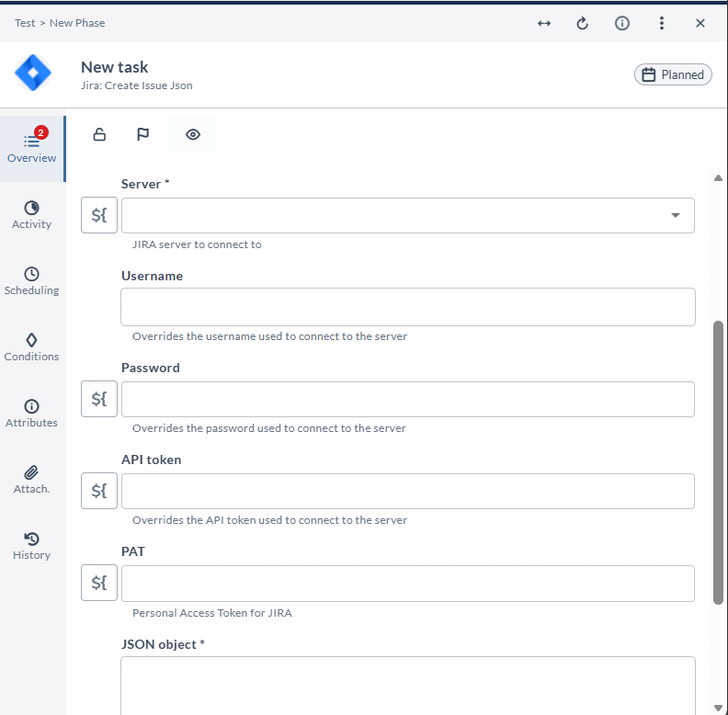The width and height of the screenshot is (728, 715).
Task: Open the Overview tab
Action: [31, 149]
